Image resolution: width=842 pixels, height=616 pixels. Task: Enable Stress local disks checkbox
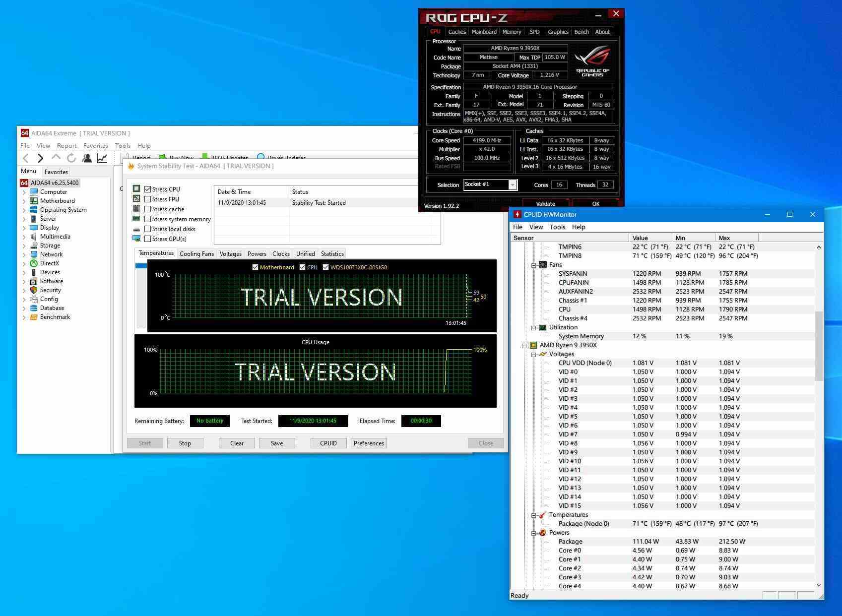(147, 229)
